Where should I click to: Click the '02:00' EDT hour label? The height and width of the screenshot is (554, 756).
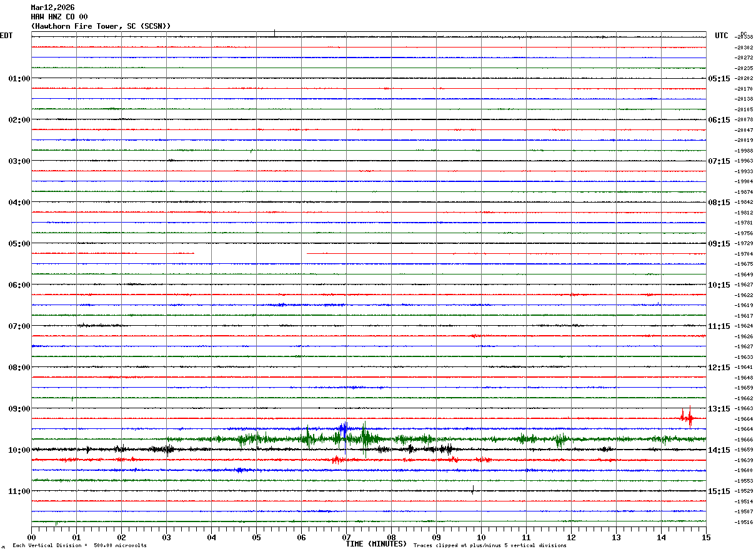19,120
